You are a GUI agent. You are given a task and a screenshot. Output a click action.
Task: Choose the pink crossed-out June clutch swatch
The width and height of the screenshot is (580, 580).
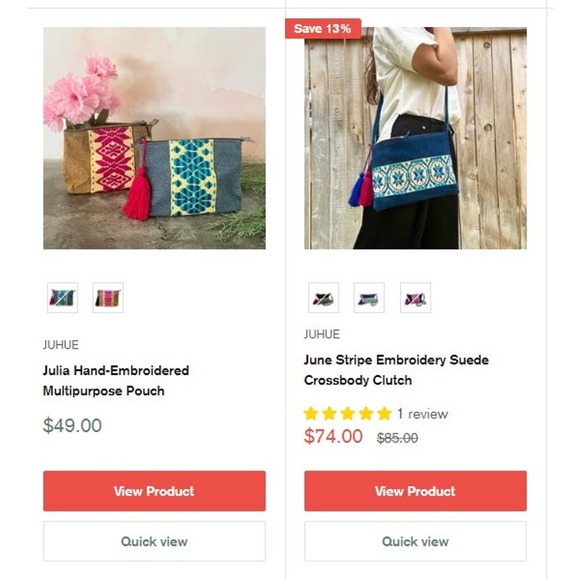coord(415,298)
